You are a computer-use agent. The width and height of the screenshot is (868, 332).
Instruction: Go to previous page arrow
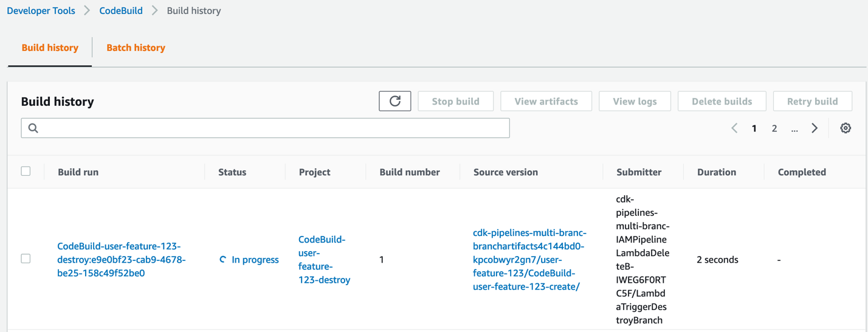734,128
